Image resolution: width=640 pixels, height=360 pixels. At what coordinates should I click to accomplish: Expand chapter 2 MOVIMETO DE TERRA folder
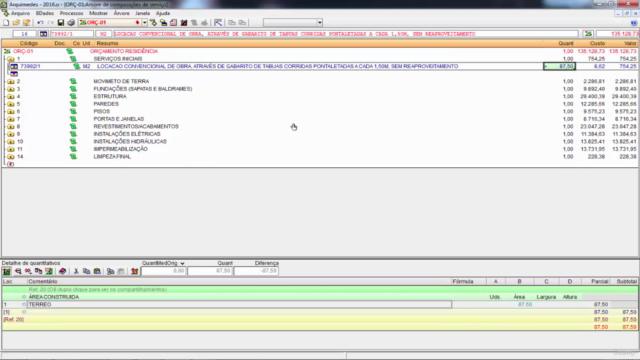tap(11, 82)
